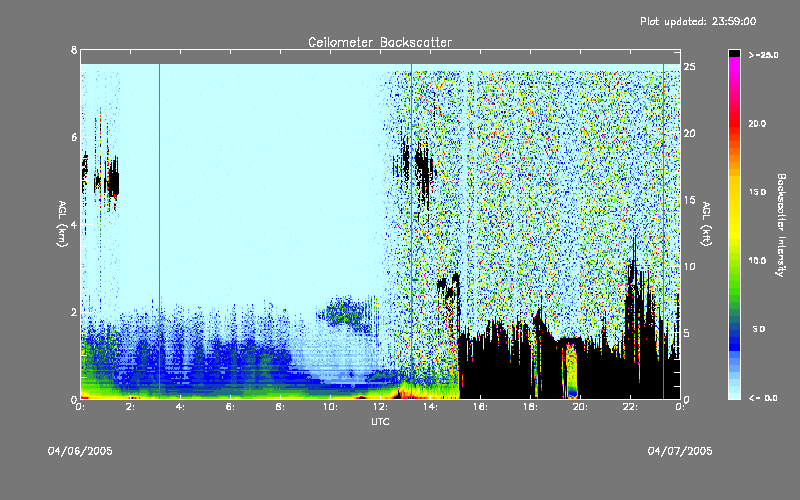800x500 pixels.
Task: Click the "Ceilometer Backscatter" plot title
Action: 380,42
